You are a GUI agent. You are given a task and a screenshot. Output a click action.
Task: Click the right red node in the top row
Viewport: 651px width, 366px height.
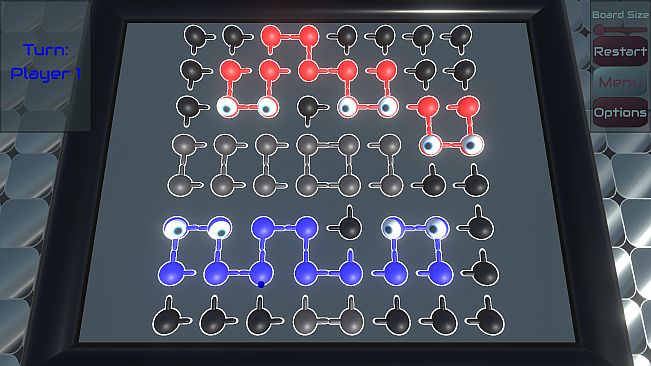point(308,36)
